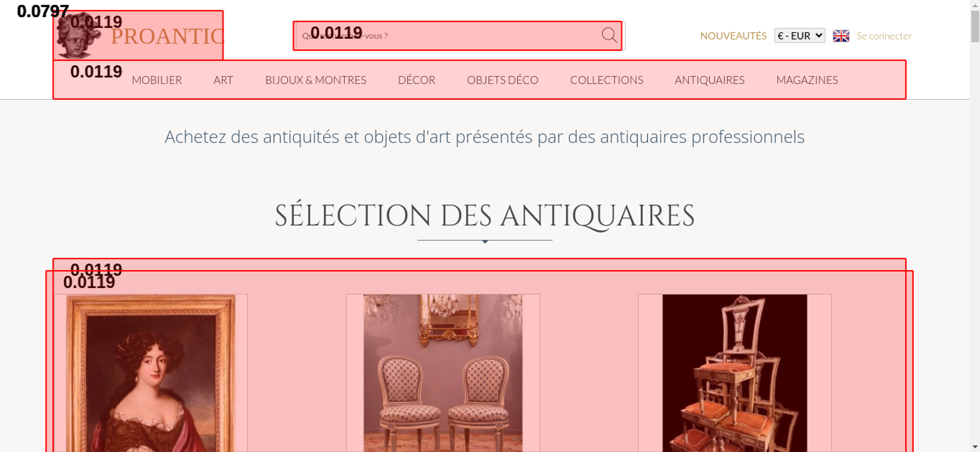Click the search magnifier icon
This screenshot has height=452, width=980.
click(x=609, y=35)
